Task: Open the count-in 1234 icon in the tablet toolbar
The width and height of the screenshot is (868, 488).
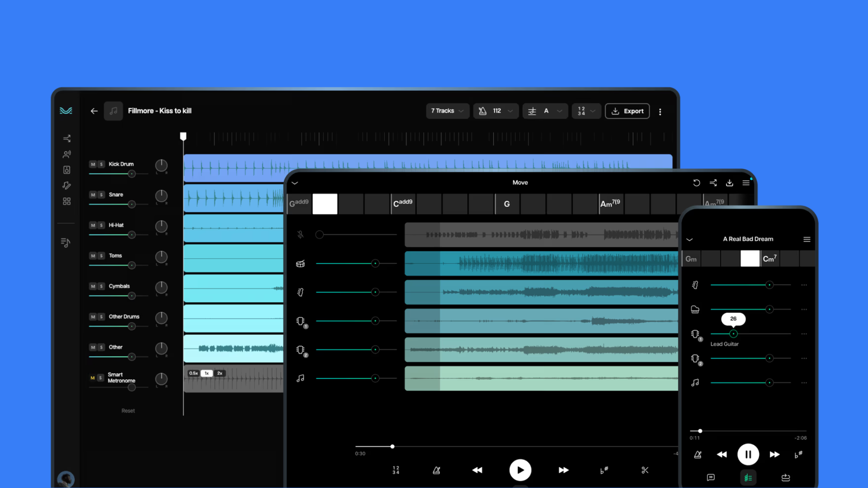Action: (x=396, y=470)
